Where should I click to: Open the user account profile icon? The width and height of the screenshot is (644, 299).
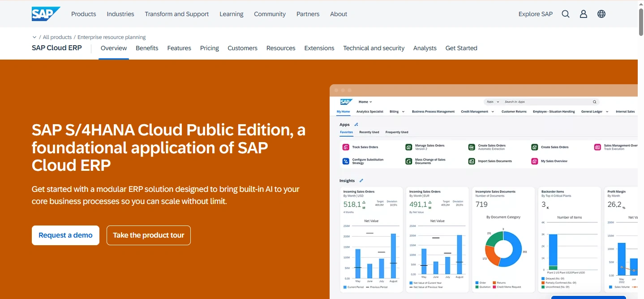click(584, 14)
